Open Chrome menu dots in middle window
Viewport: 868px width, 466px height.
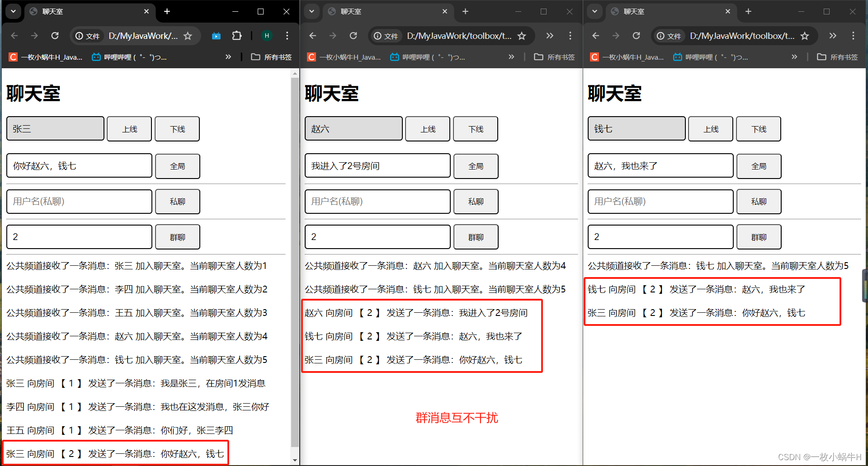coord(570,36)
